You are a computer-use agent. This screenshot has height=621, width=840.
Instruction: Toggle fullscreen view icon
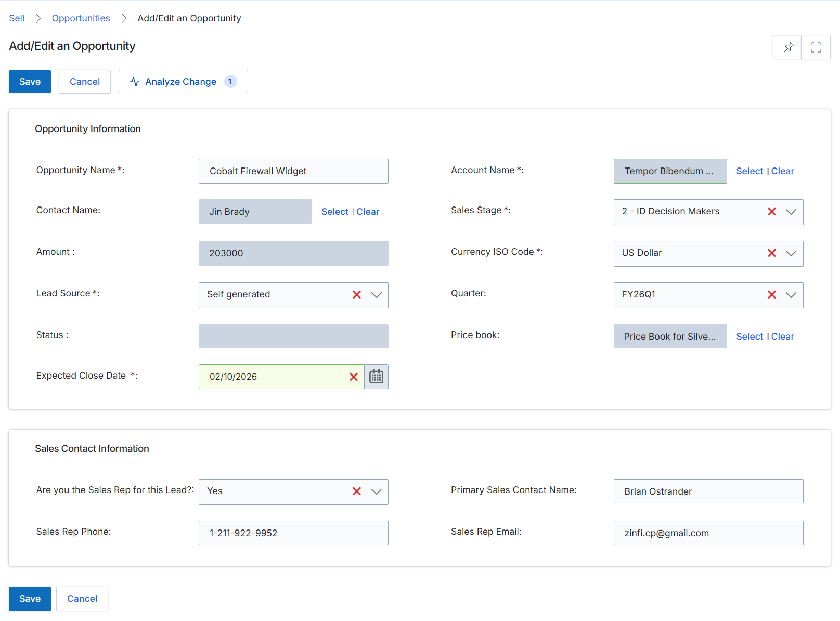coord(816,47)
